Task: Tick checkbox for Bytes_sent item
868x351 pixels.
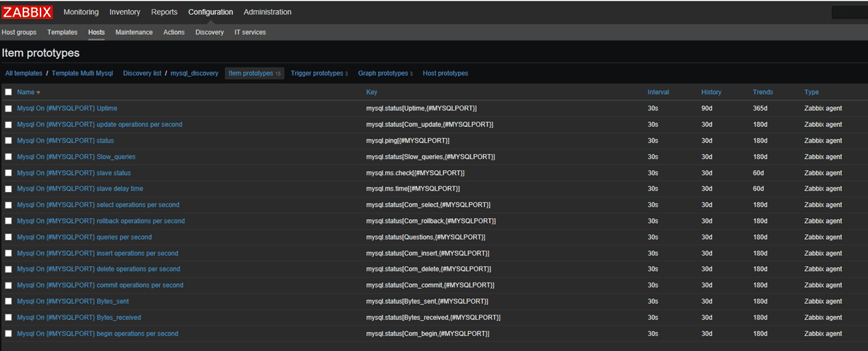Action: 8,302
